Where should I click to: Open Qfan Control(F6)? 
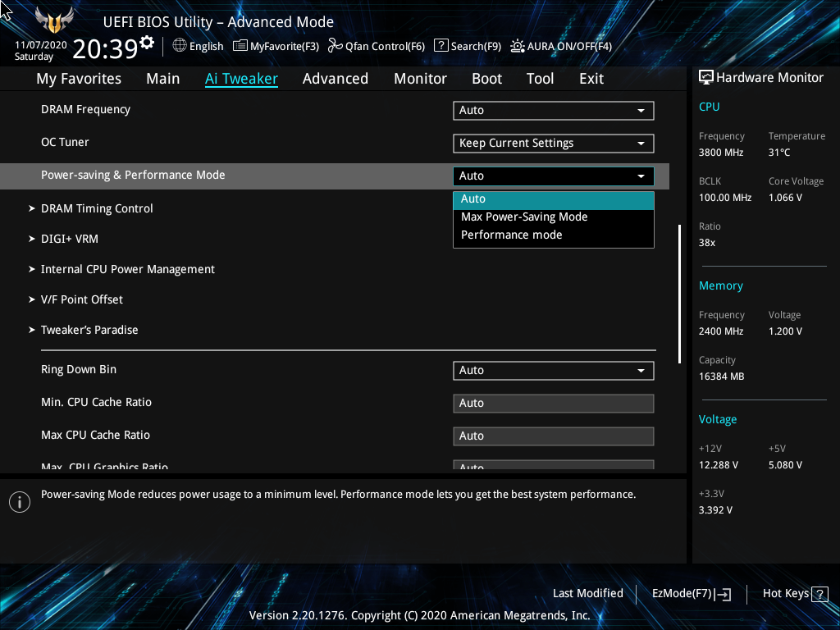click(376, 46)
